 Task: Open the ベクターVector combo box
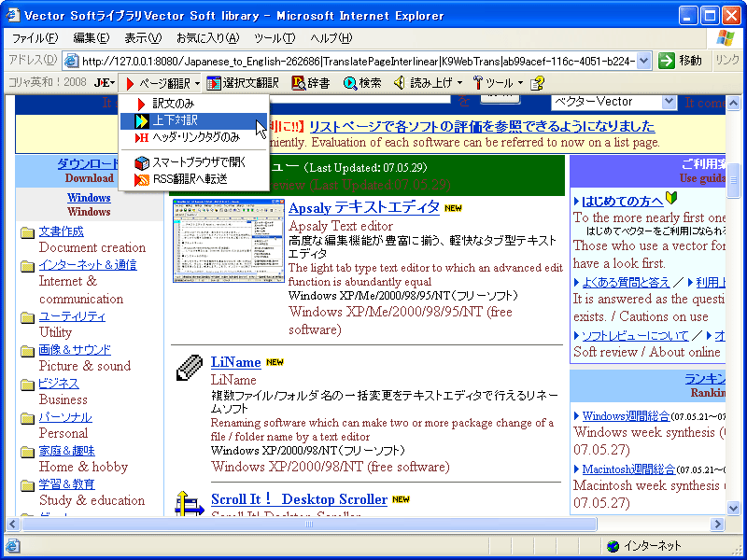click(x=614, y=102)
